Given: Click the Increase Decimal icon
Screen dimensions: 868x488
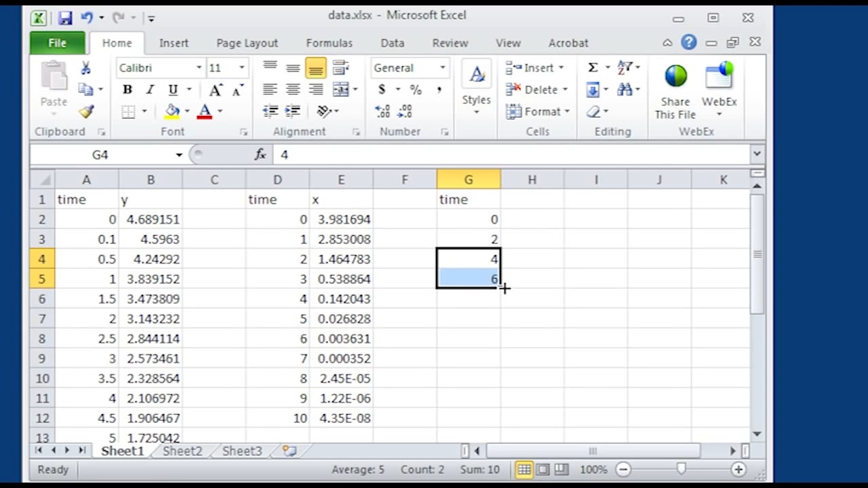Looking at the screenshot, I should (382, 112).
